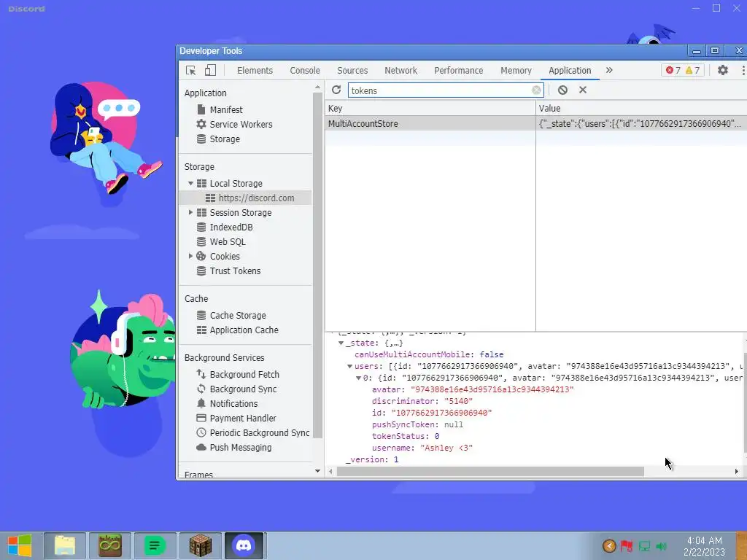Click the preview scroll right arrow

coord(737,472)
